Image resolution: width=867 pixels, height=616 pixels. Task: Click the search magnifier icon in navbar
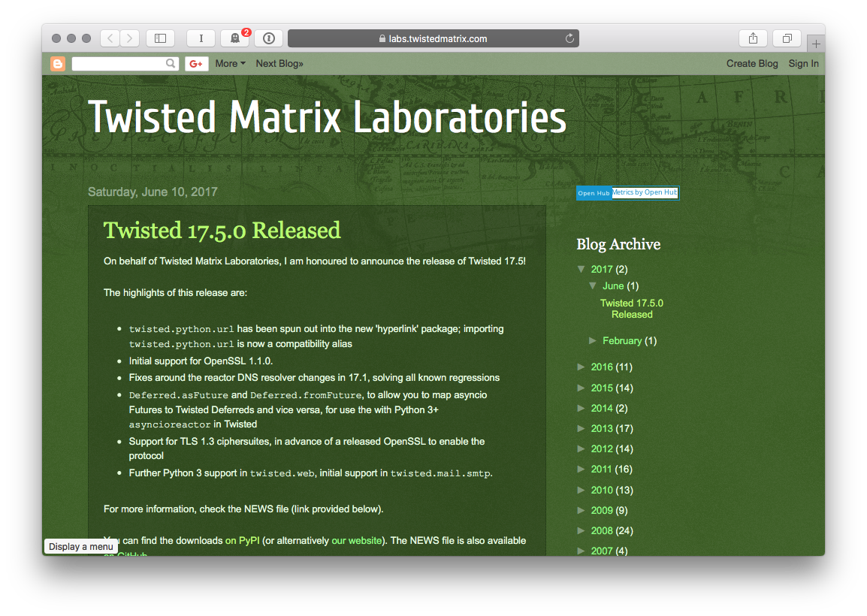point(171,64)
